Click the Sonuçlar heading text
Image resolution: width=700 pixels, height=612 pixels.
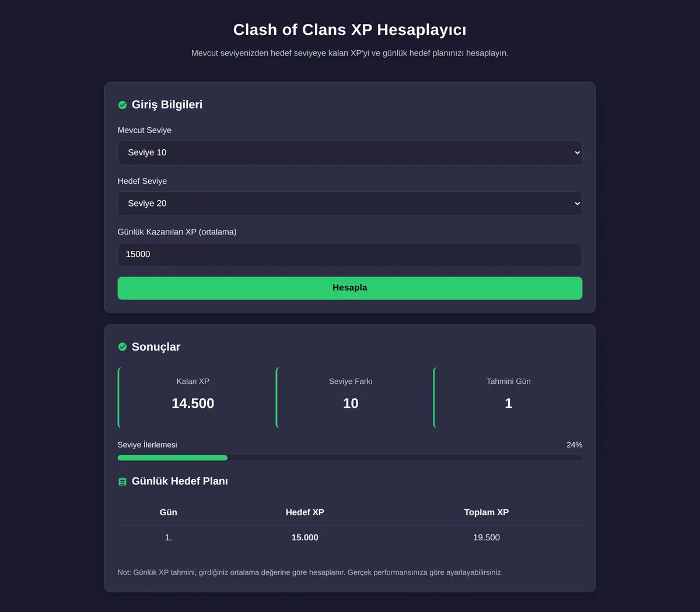pos(156,347)
